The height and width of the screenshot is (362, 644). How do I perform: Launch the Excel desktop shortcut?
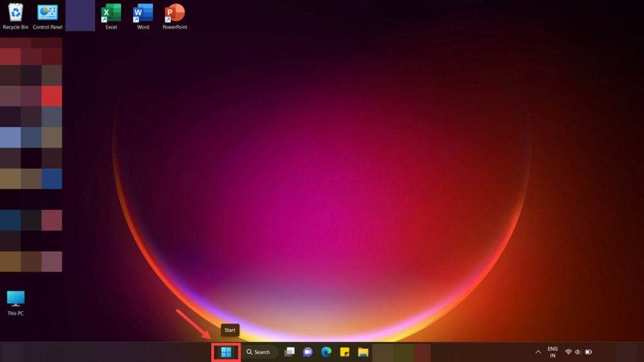[111, 16]
